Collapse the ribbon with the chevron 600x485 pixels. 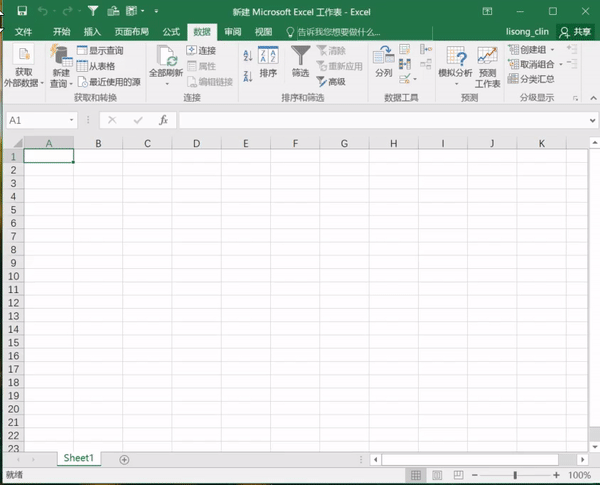click(x=593, y=98)
